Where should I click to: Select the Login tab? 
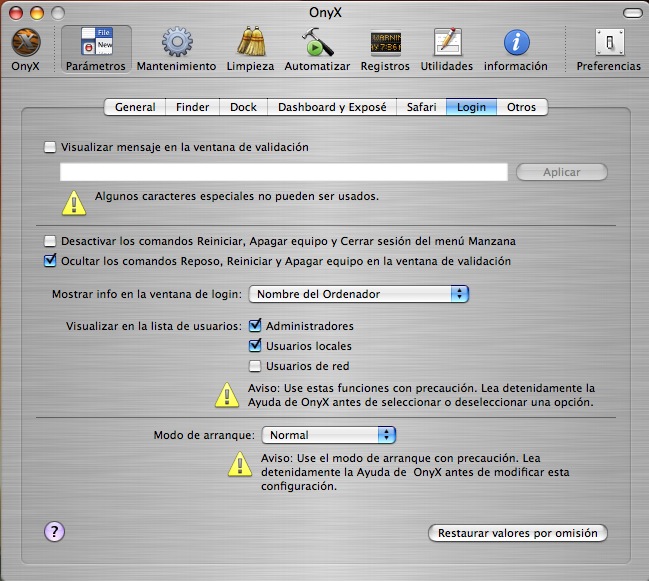(471, 107)
